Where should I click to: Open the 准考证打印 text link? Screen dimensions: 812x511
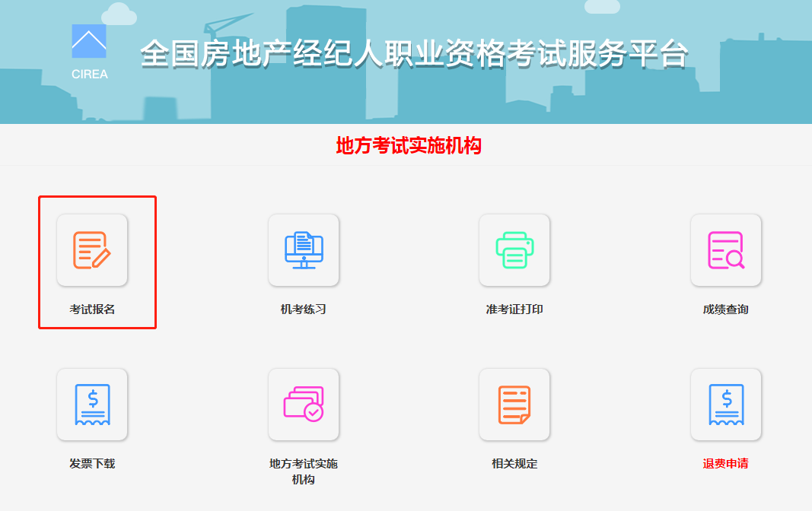[x=514, y=309]
